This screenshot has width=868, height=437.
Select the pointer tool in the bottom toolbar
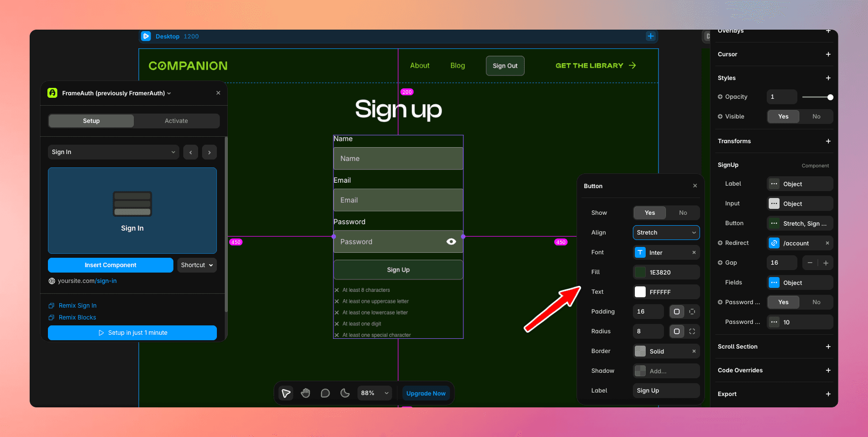[286, 393]
